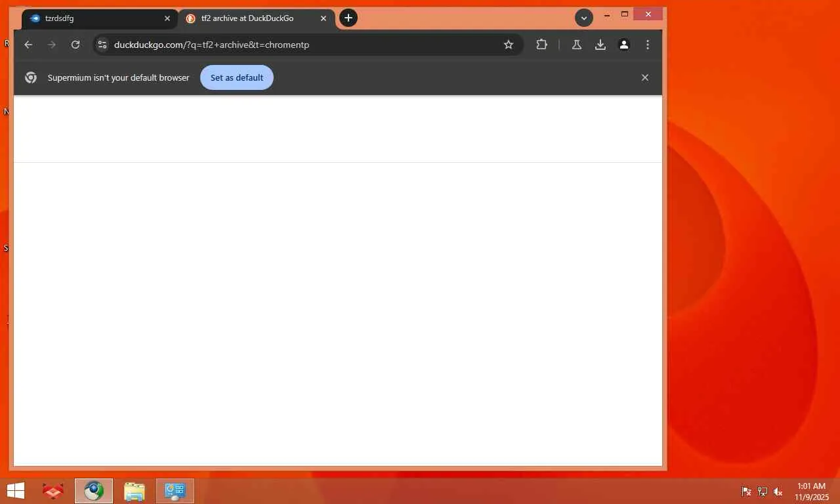Open the Windows Start button
The width and height of the screenshot is (840, 504).
(15, 491)
